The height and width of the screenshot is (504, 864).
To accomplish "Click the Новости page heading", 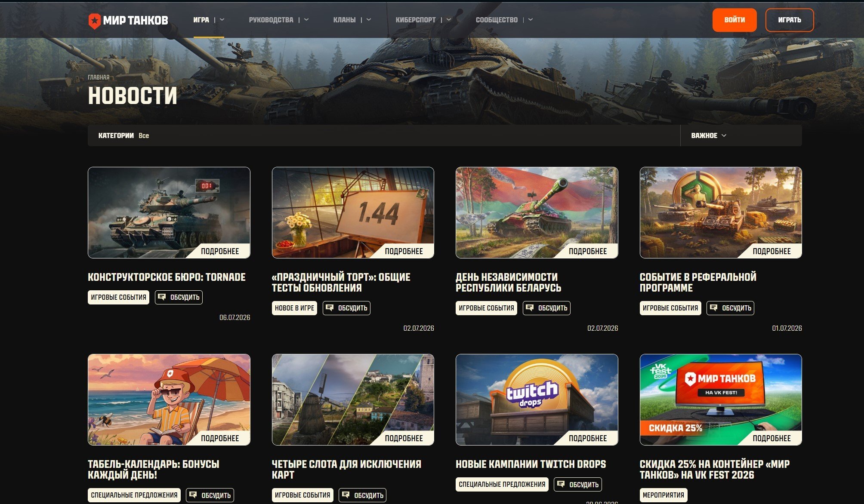I will pyautogui.click(x=133, y=95).
